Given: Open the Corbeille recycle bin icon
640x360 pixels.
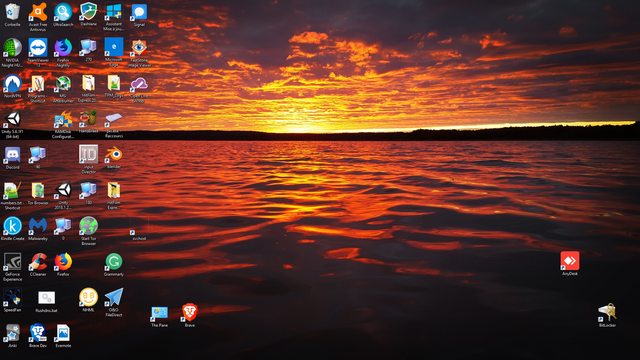Looking at the screenshot, I should pyautogui.click(x=12, y=12).
